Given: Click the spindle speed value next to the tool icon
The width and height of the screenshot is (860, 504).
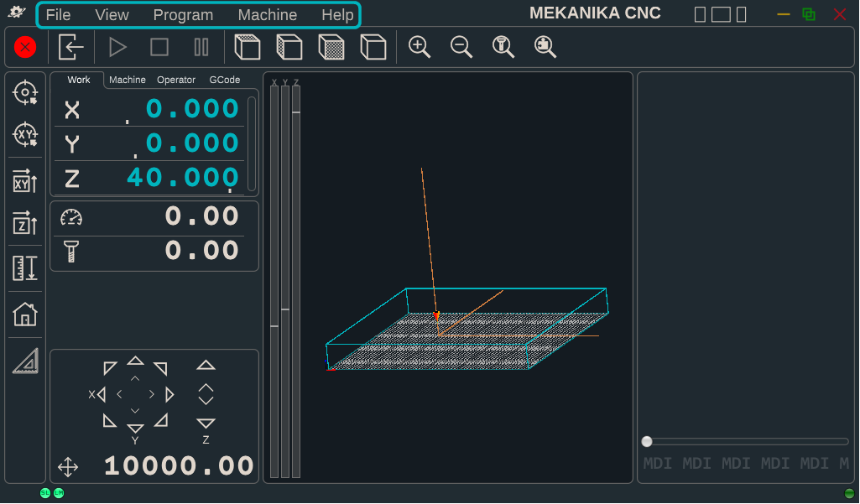Looking at the screenshot, I should click(202, 251).
